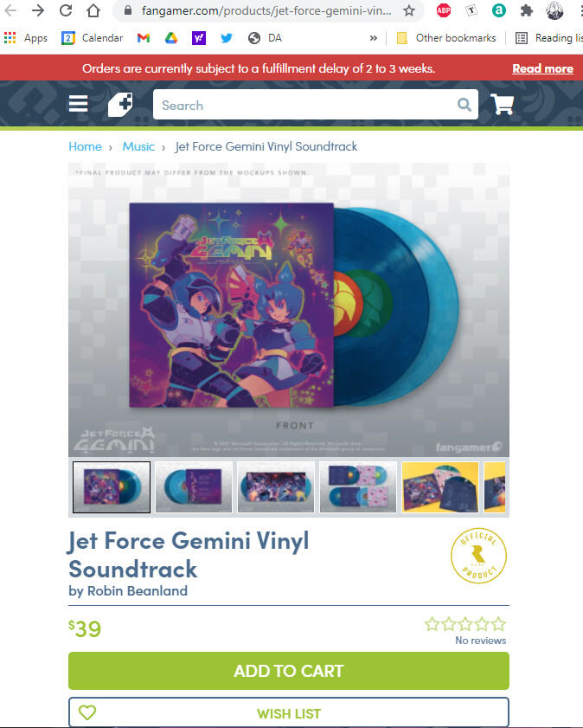Open the shopping cart
Viewport: 583px width, 728px height.
tap(502, 104)
